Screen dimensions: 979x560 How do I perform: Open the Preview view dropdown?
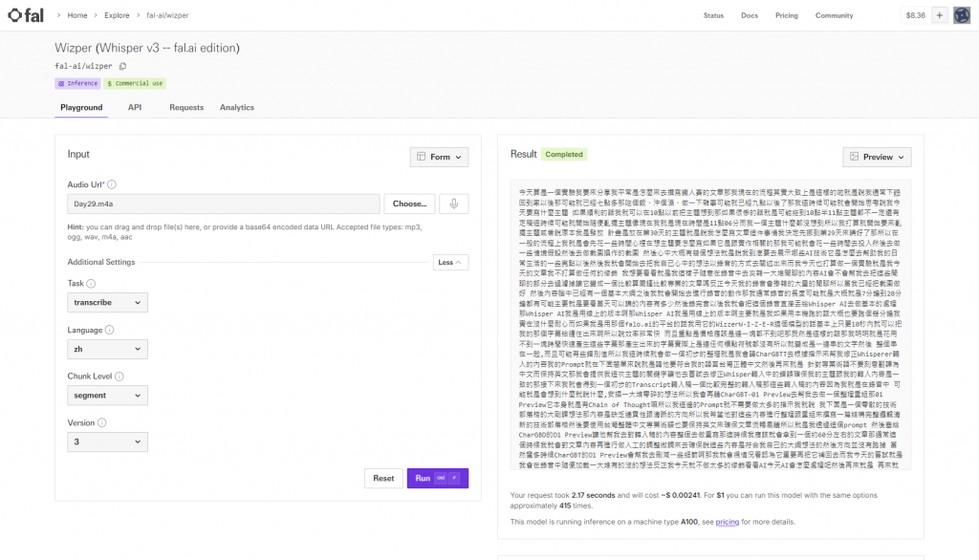pos(878,157)
